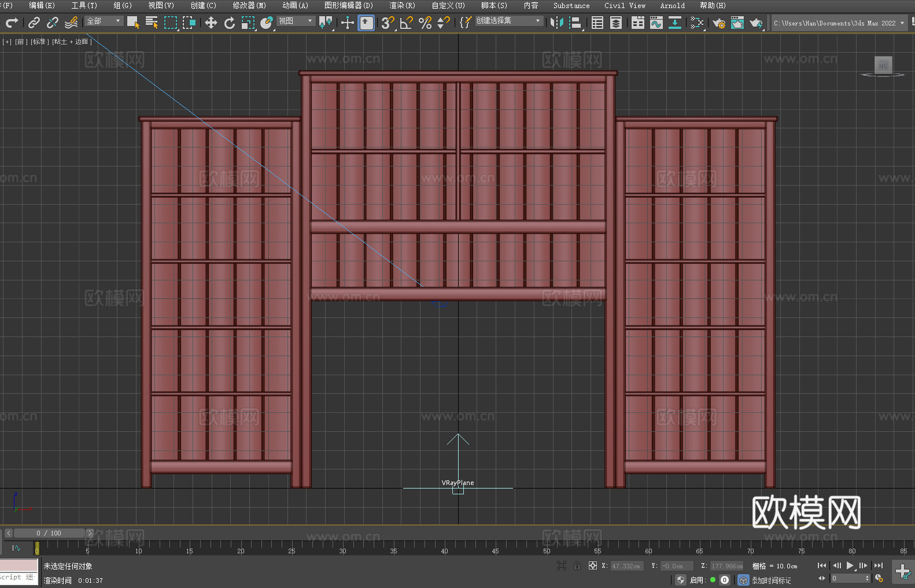Activate the Select and Link tool
Viewport: 915px width, 588px height.
(x=34, y=23)
